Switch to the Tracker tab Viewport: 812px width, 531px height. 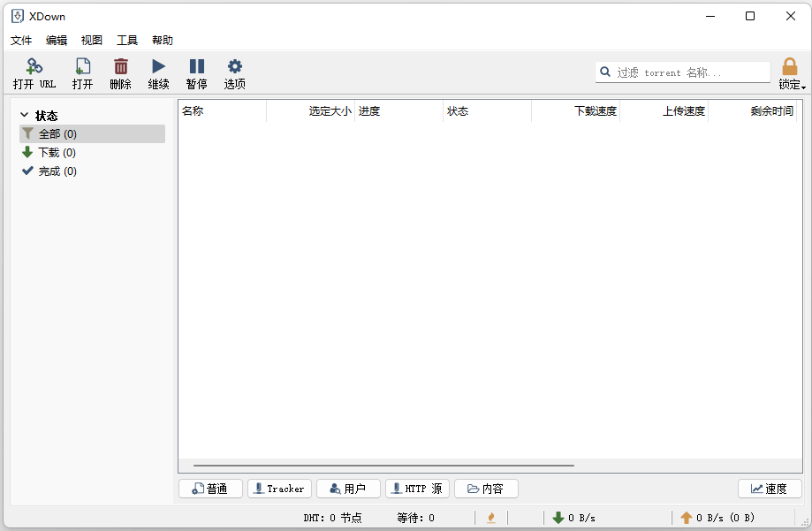(279, 488)
